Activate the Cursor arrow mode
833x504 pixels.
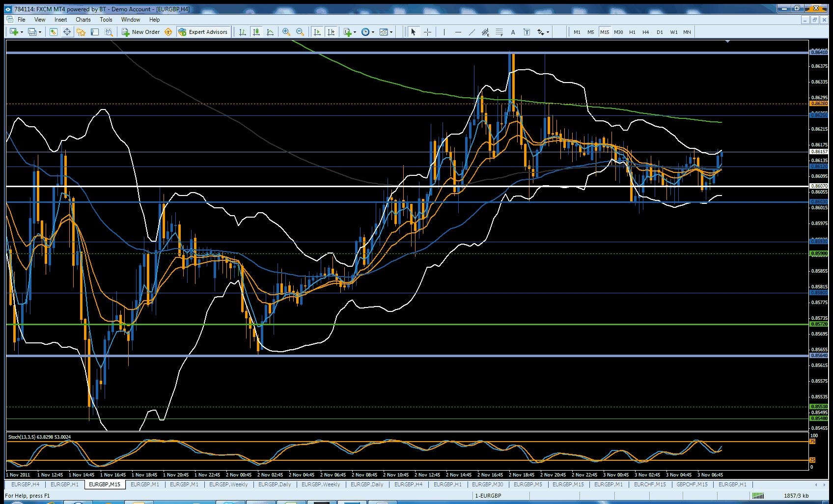pos(413,32)
